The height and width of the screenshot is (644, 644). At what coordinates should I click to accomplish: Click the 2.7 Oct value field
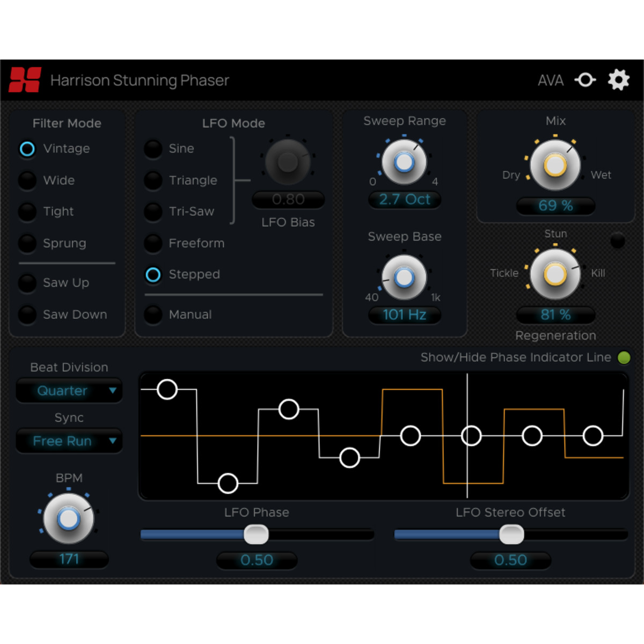coord(405,200)
